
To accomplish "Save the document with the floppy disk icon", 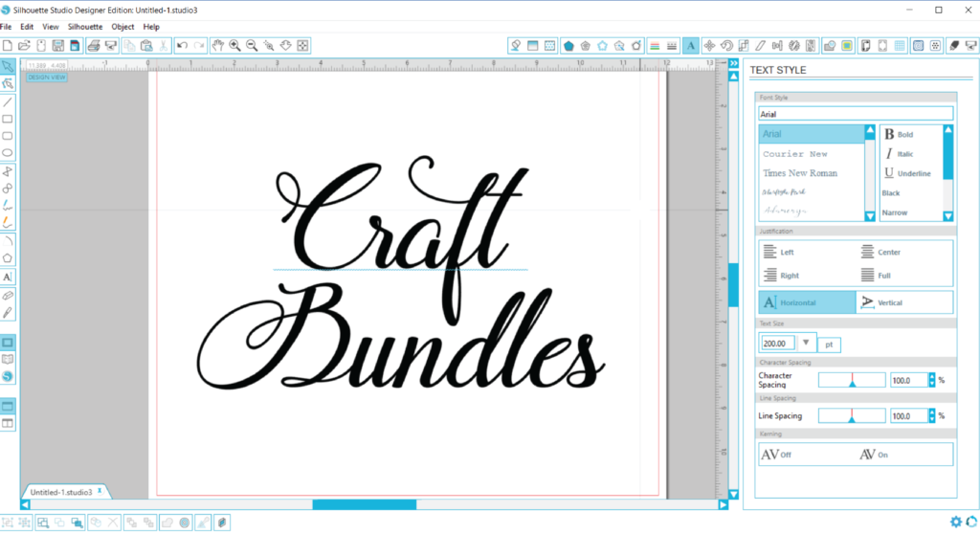I will tap(58, 46).
